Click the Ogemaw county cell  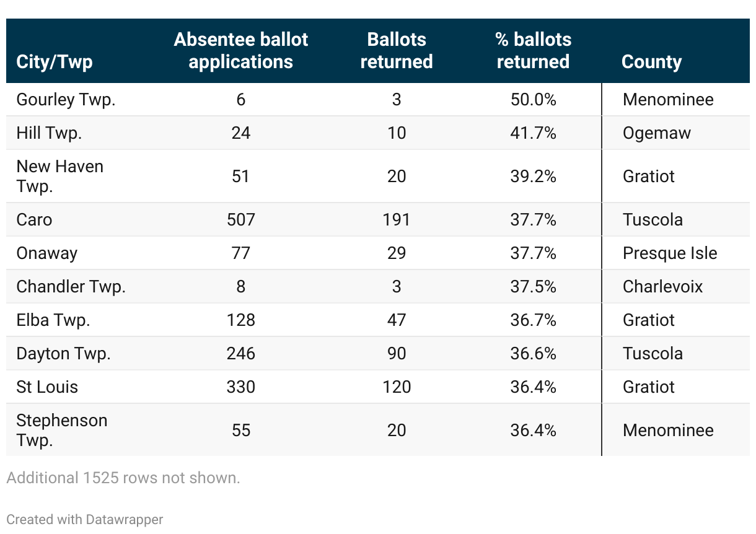pyautogui.click(x=656, y=133)
